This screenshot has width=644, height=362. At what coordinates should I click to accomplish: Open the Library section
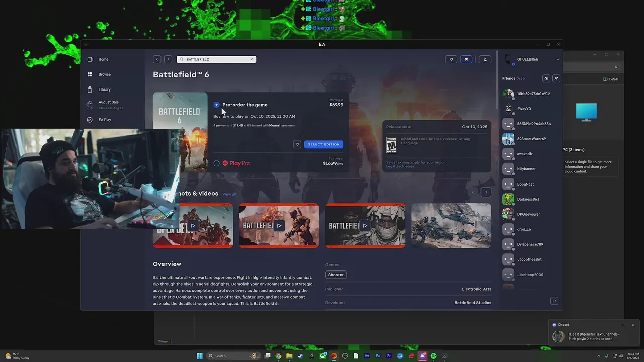pyautogui.click(x=104, y=89)
